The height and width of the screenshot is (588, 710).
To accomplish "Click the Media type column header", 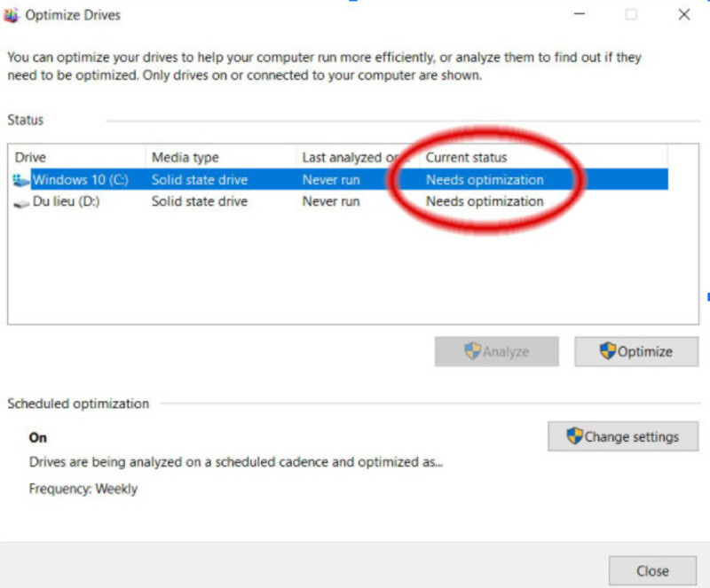I will click(221, 157).
